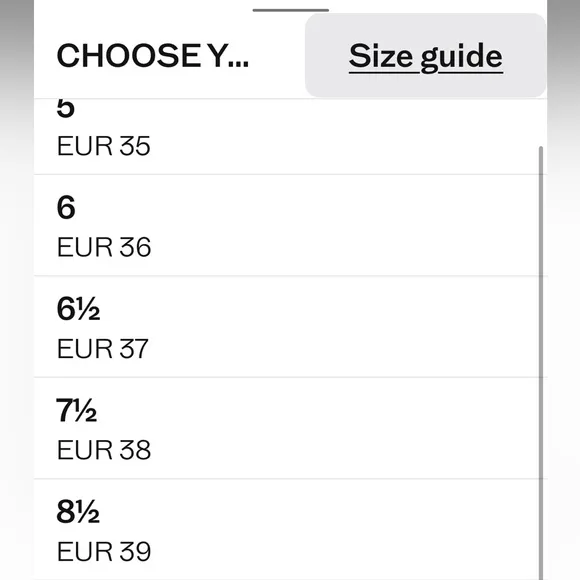The image size is (580, 580).
Task: Click the sheet drag handle bar
Action: tap(291, 10)
